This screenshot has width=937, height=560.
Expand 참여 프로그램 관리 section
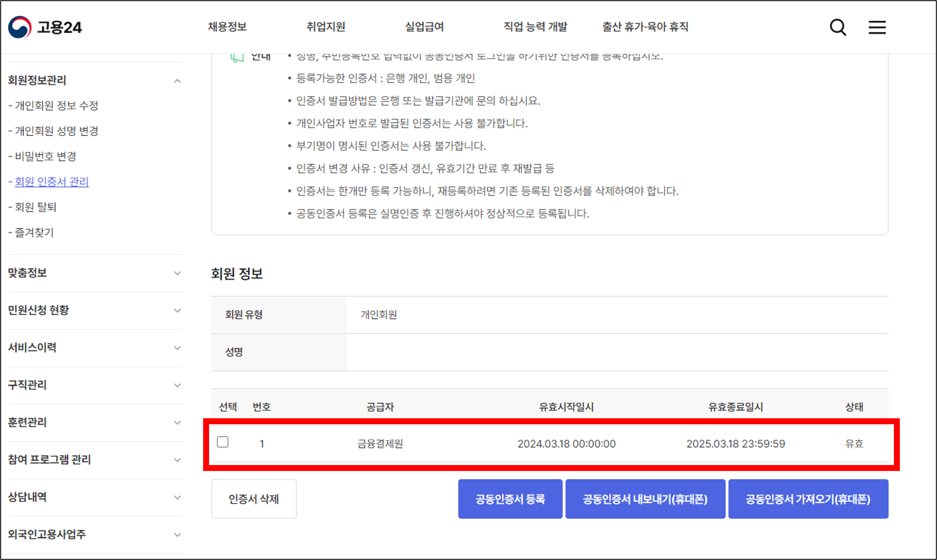[177, 460]
